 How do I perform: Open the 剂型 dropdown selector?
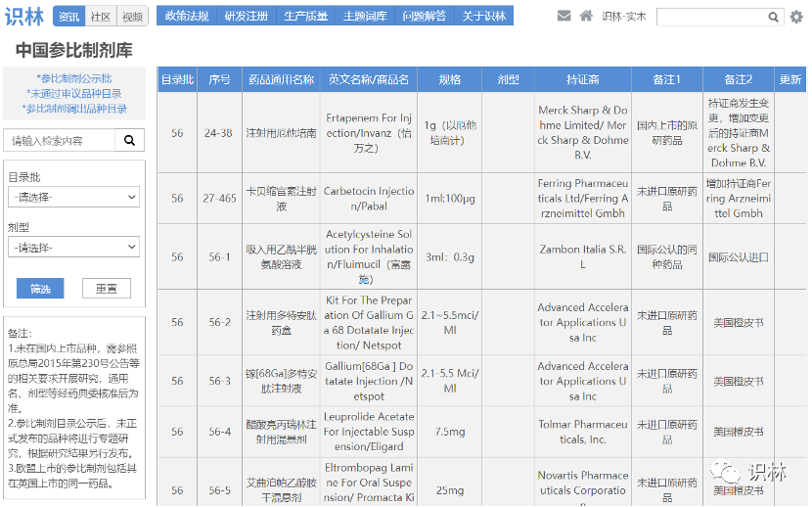point(73,248)
